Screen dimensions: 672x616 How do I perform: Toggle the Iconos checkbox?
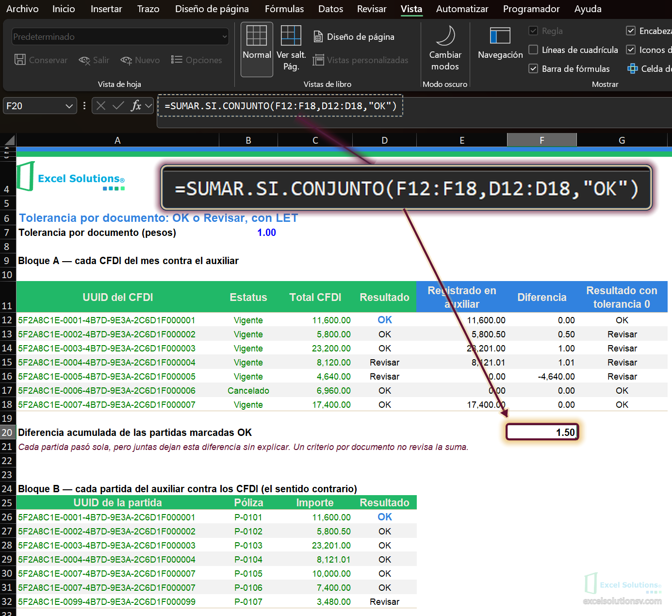coord(631,50)
